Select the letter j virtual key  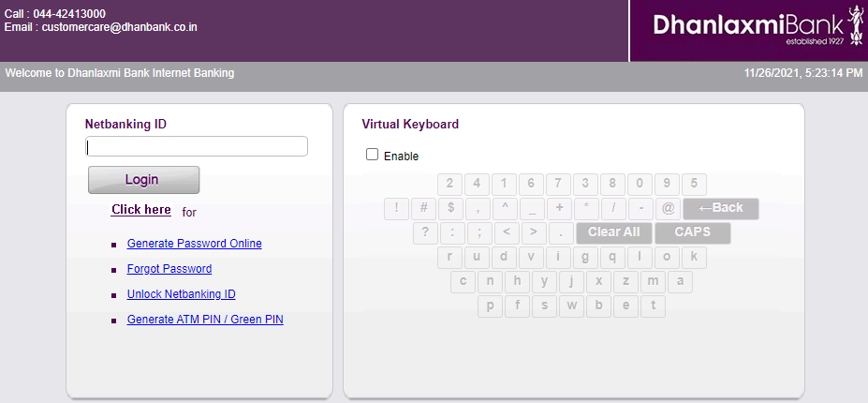tap(571, 282)
